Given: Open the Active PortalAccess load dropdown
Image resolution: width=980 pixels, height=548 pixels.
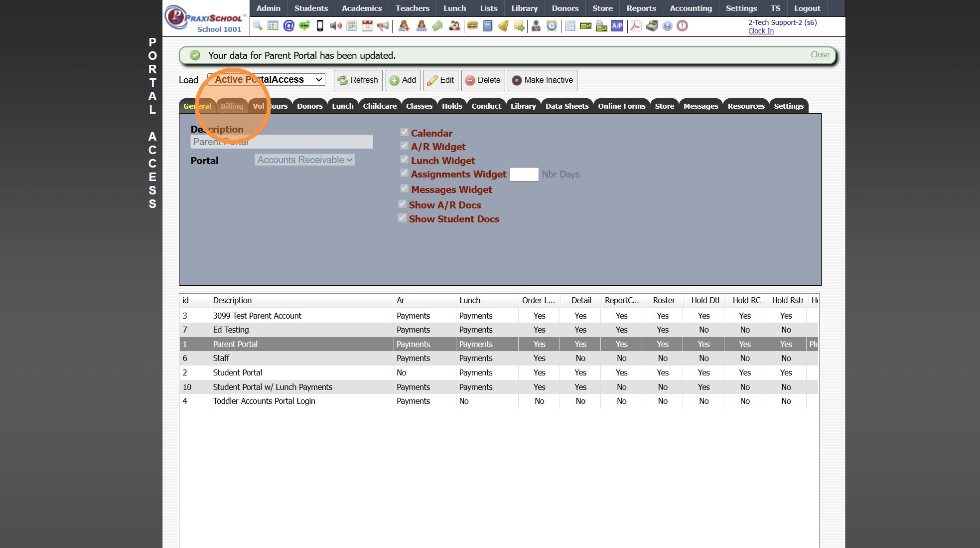Looking at the screenshot, I should click(267, 80).
